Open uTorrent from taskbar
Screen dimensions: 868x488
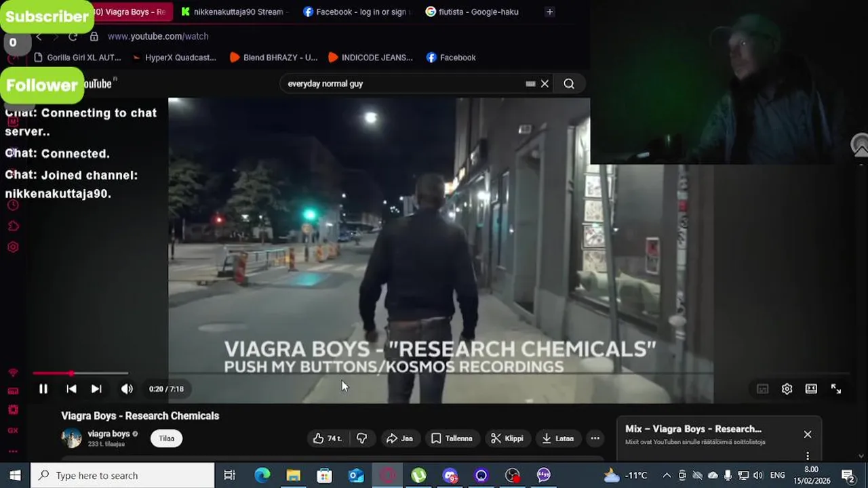[418, 476]
